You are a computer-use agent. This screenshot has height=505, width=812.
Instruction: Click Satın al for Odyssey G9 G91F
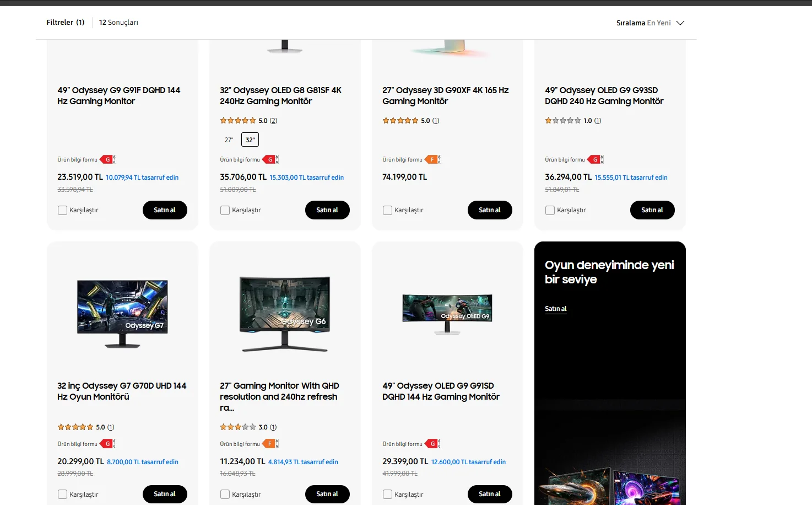(x=165, y=210)
